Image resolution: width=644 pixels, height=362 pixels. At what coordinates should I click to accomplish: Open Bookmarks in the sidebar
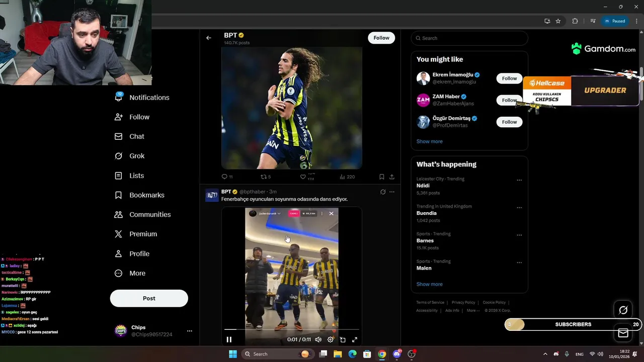pos(139,195)
